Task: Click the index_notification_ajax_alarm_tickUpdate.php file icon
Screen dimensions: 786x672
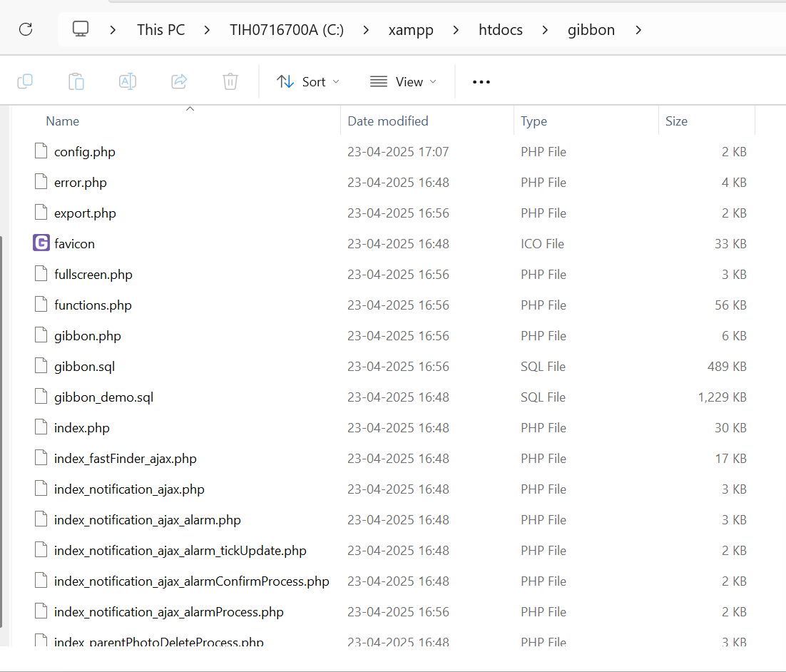Action: point(41,549)
